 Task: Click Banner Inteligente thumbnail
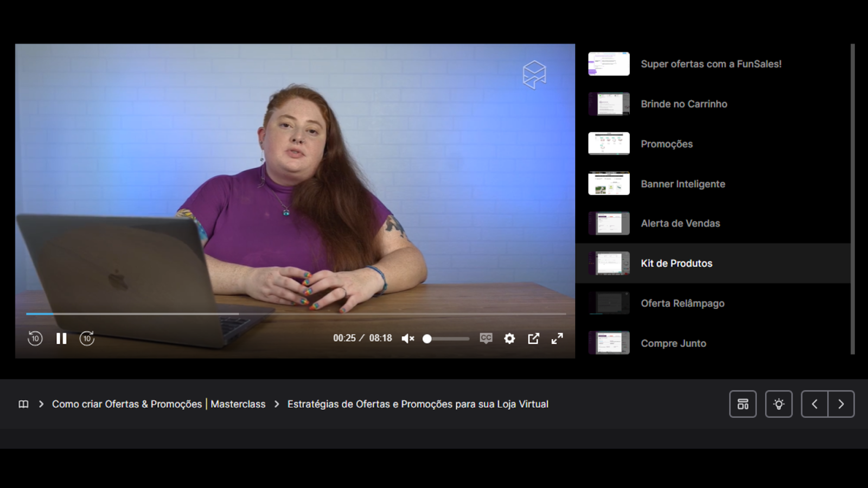tap(609, 184)
